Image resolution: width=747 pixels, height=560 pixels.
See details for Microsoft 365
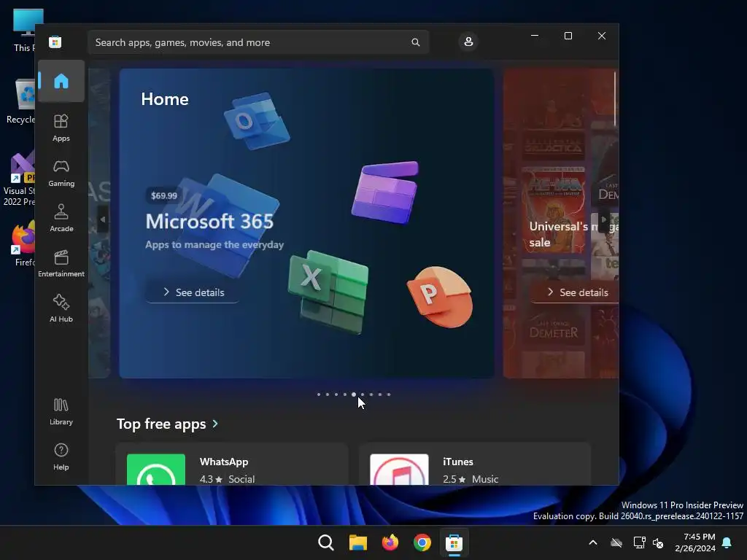pyautogui.click(x=193, y=292)
